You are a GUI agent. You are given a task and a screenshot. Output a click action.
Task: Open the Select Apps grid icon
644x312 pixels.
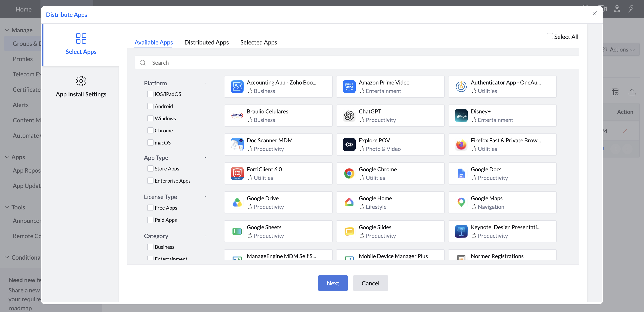coord(81,39)
